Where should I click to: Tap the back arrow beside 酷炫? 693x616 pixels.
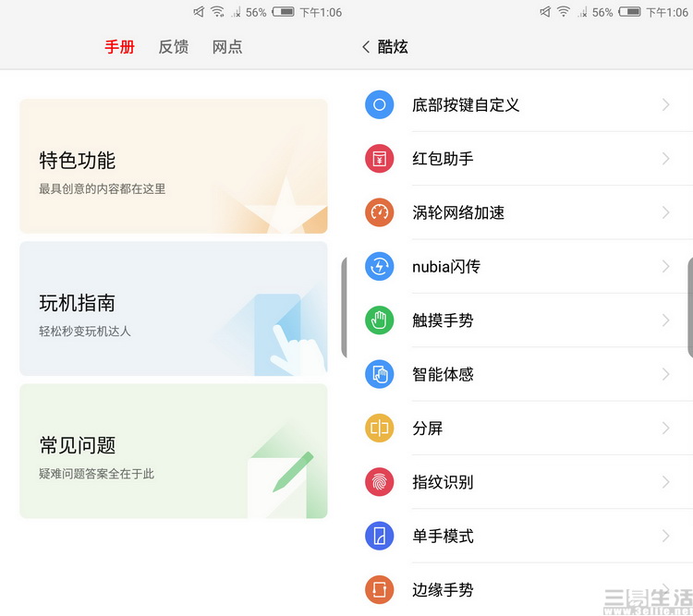click(366, 47)
